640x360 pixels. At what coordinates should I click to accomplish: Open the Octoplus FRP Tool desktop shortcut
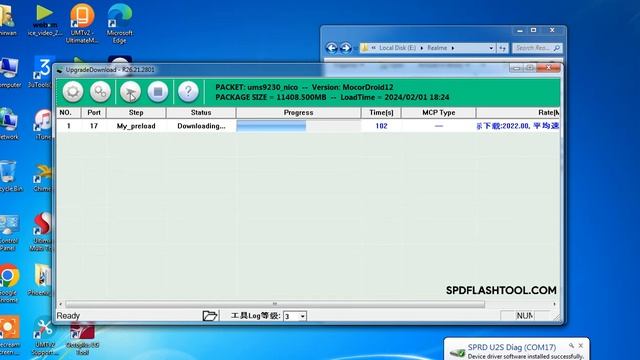[82, 339]
